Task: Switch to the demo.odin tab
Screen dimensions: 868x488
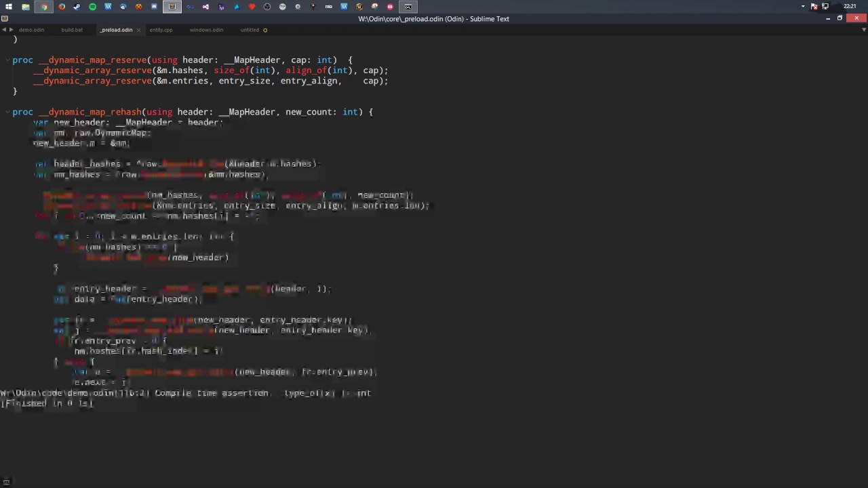Action: click(32, 30)
